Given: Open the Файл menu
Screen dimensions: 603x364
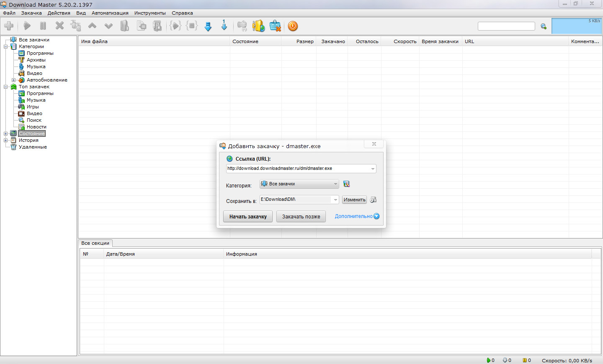Looking at the screenshot, I should (9, 13).
